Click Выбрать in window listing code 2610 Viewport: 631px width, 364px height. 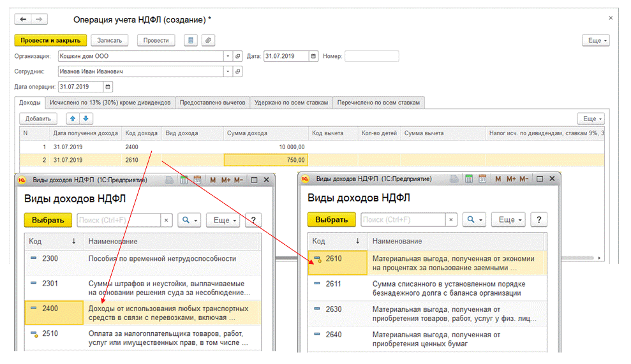point(331,220)
